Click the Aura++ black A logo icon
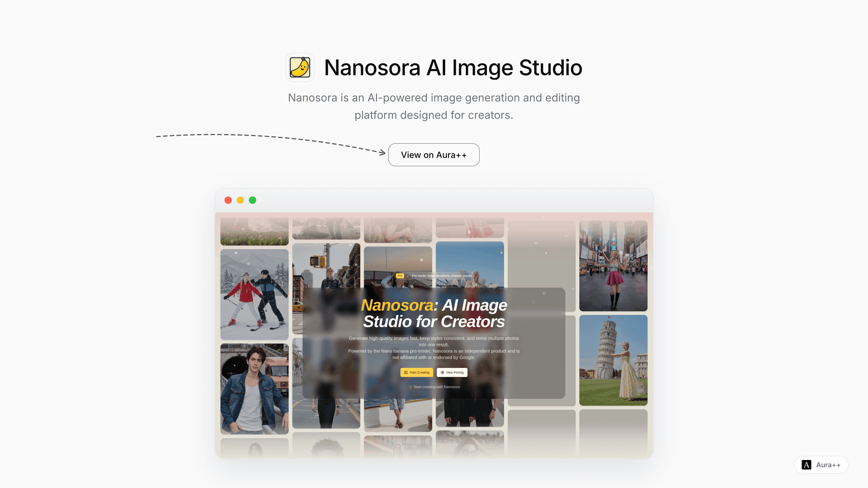This screenshot has height=488, width=868. click(806, 465)
